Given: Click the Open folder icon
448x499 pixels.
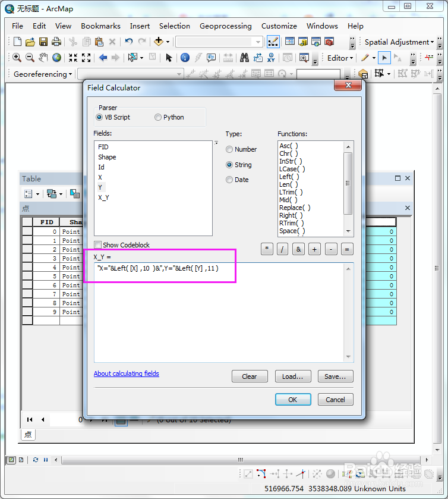Looking at the screenshot, I should (x=30, y=42).
